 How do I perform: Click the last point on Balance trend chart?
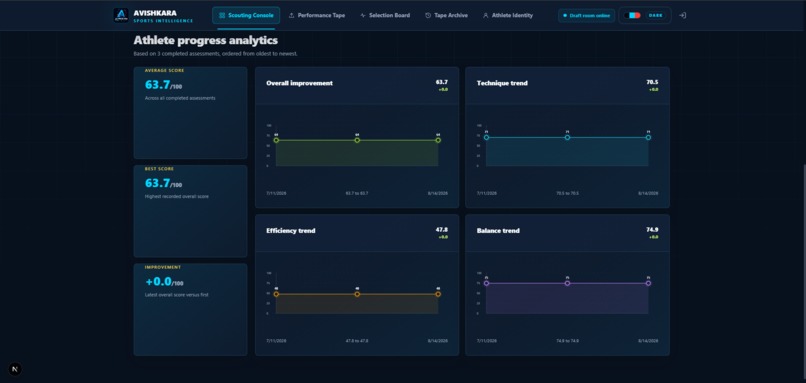648,283
